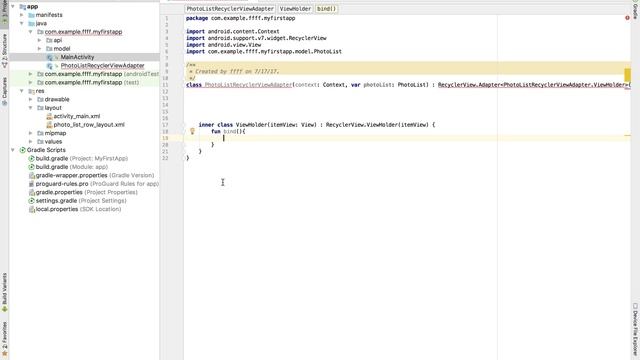The width and height of the screenshot is (640, 360).
Task: Click the MainActivity Kotlin class icon
Action: (x=49, y=57)
